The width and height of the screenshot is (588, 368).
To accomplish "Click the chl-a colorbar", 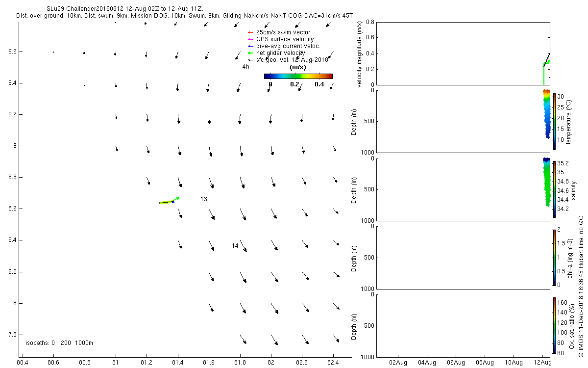I will 554,257.
